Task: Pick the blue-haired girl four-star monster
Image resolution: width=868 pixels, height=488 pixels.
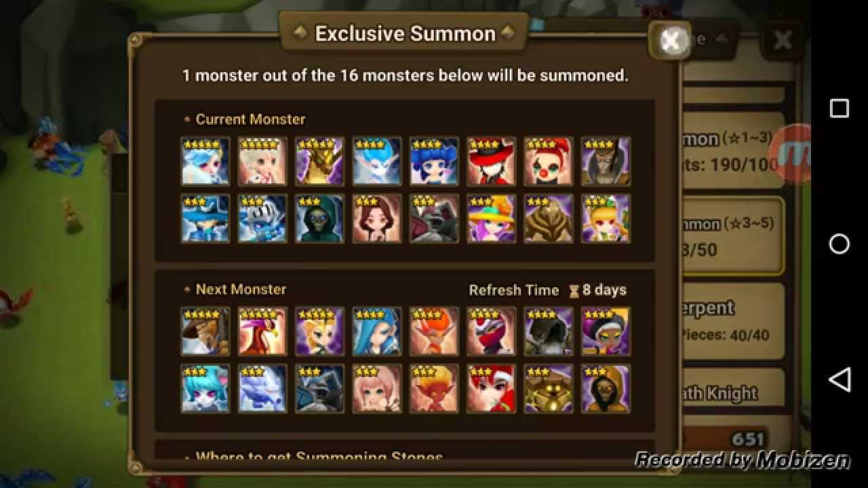Action: point(434,161)
